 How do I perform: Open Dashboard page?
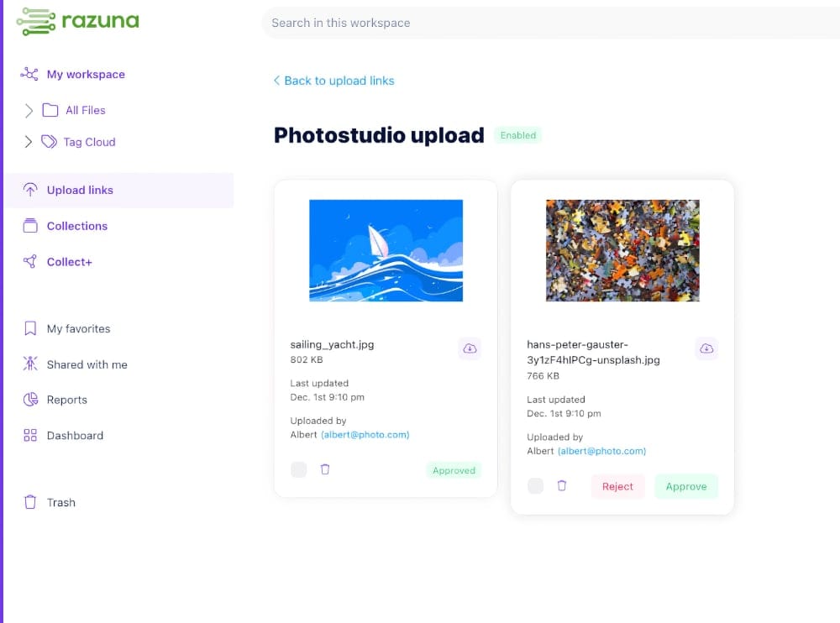click(75, 436)
